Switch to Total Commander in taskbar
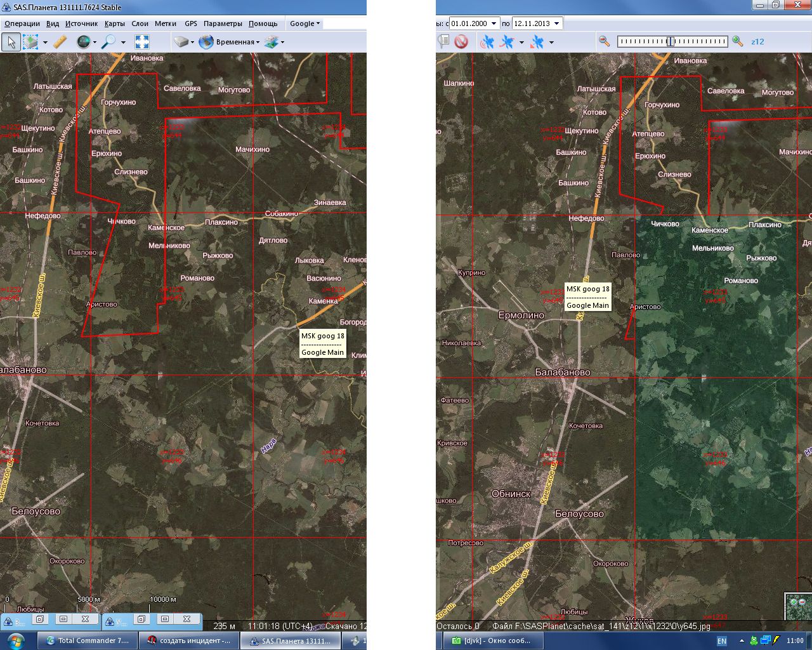Viewport: 812px width, 650px height. coord(88,640)
